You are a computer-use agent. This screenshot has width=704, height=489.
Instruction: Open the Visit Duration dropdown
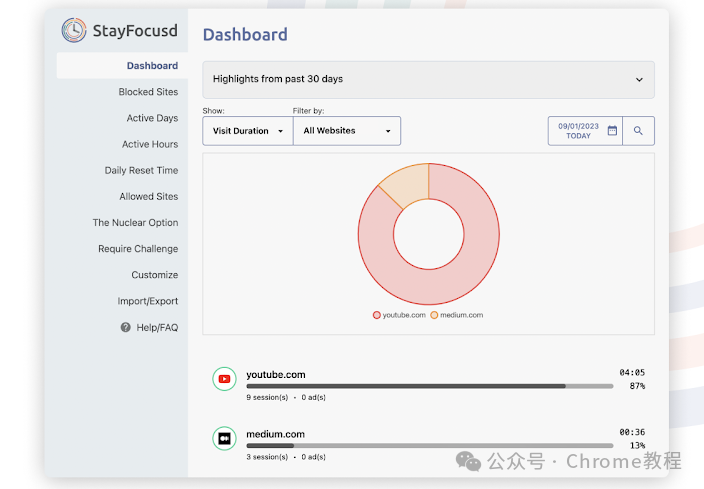(x=248, y=131)
